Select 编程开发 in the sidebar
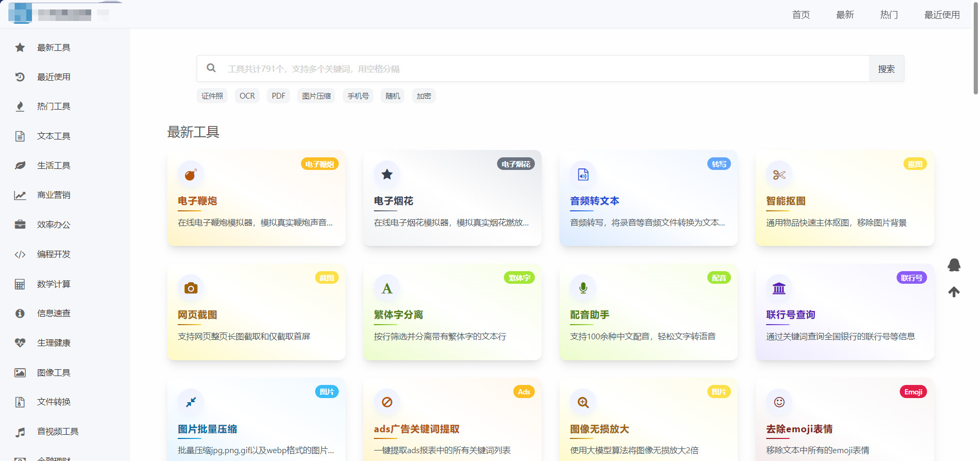This screenshot has width=980, height=461. [x=53, y=254]
